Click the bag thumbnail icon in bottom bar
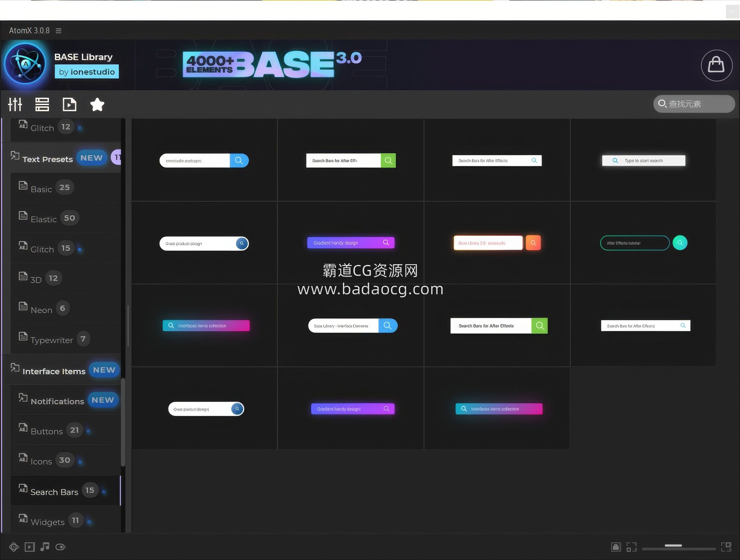 (616, 547)
